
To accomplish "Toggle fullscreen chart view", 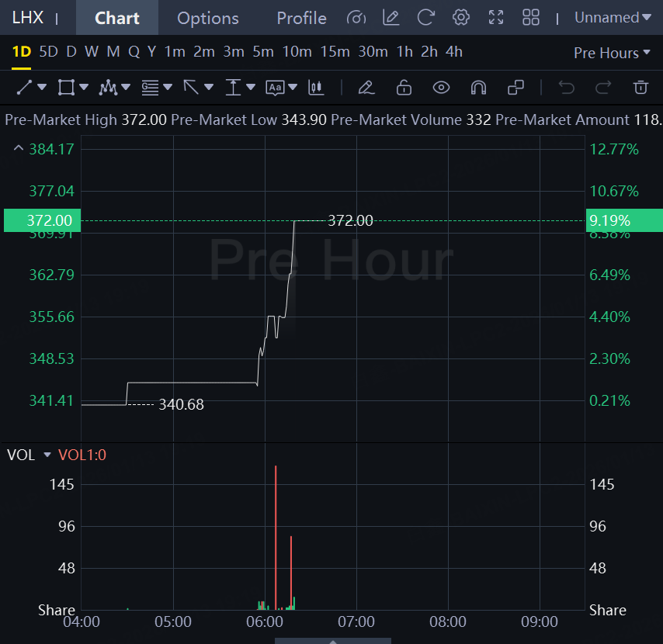I will 496,18.
